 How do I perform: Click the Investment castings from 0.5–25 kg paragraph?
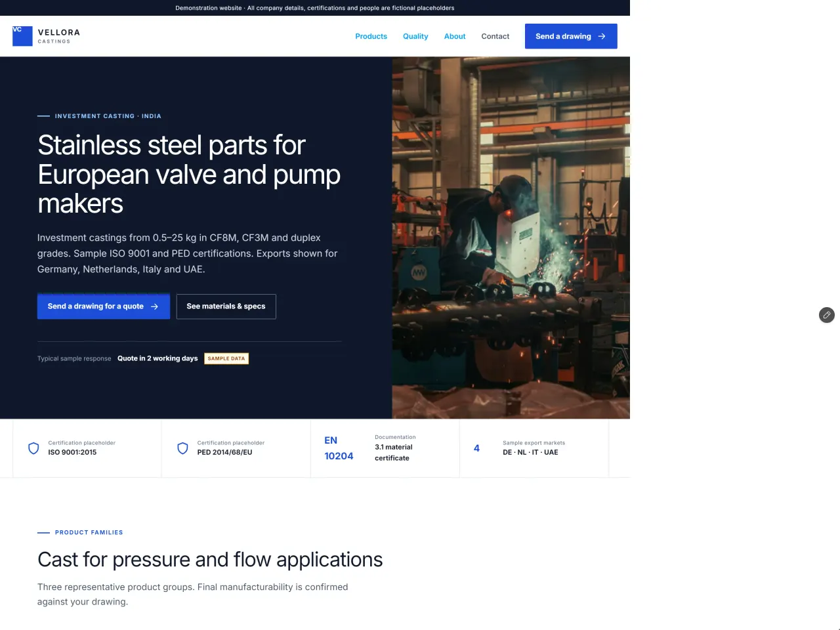[188, 253]
